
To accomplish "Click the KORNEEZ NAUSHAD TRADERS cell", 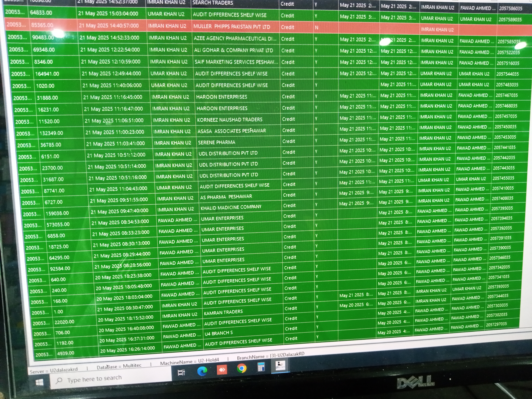I will pos(229,120).
